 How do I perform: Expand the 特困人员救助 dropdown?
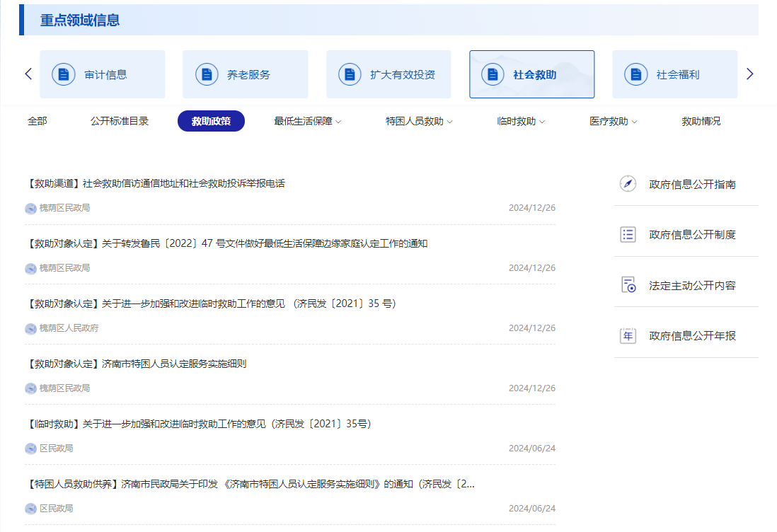(419, 122)
